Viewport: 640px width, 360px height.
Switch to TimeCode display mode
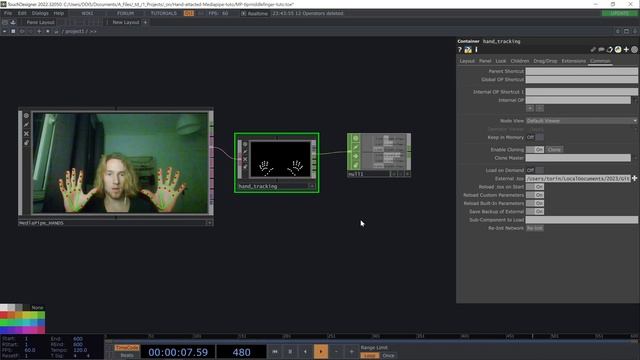[127, 348]
